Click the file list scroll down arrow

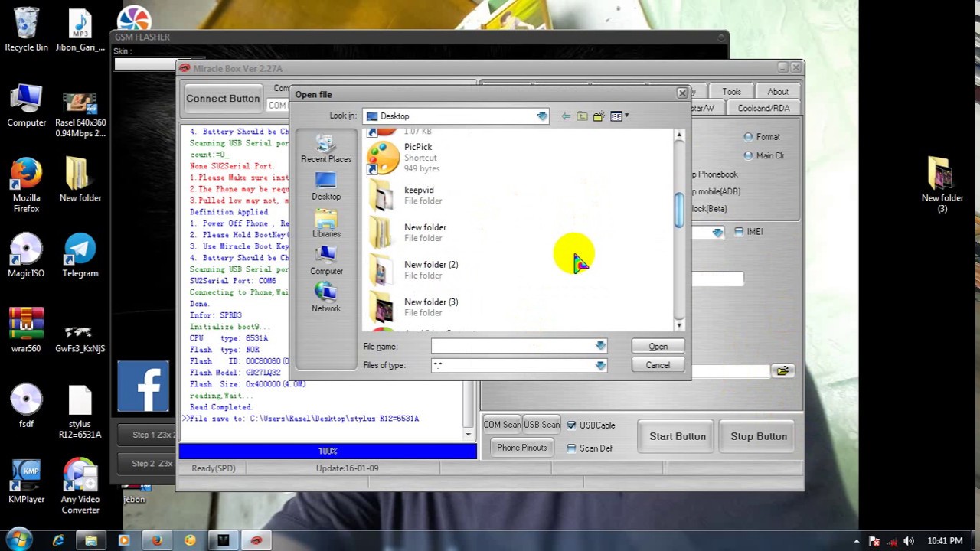[x=679, y=326]
